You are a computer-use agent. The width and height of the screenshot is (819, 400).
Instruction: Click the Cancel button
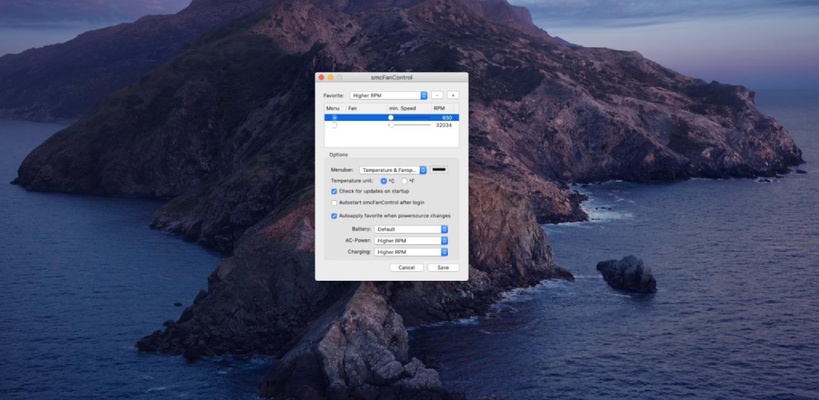click(406, 267)
